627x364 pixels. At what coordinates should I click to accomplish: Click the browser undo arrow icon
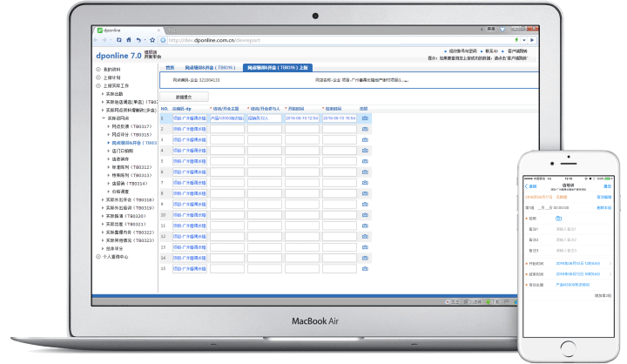[138, 40]
